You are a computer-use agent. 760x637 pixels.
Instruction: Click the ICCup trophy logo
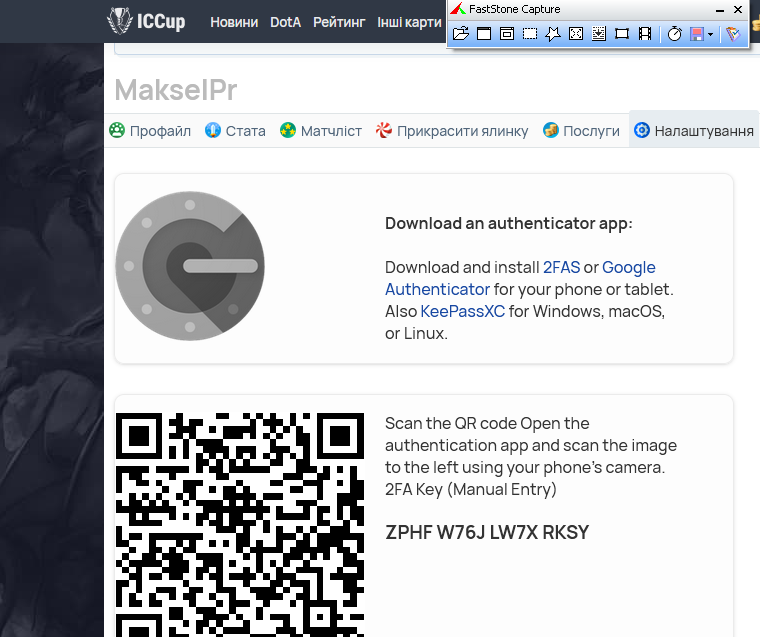click(x=119, y=21)
